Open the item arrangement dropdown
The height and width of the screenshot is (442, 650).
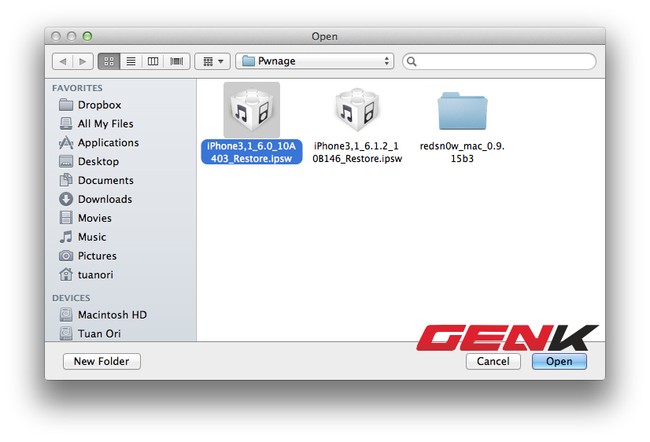[x=213, y=61]
